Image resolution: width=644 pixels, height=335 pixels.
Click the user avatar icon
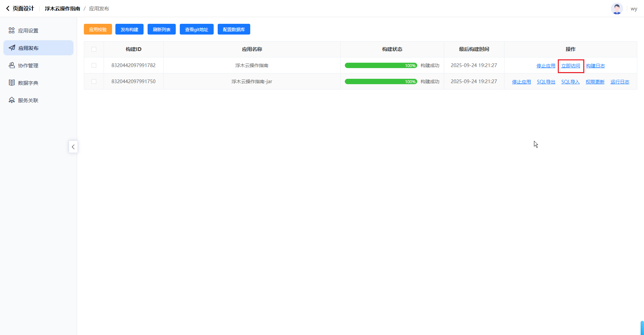pos(616,9)
